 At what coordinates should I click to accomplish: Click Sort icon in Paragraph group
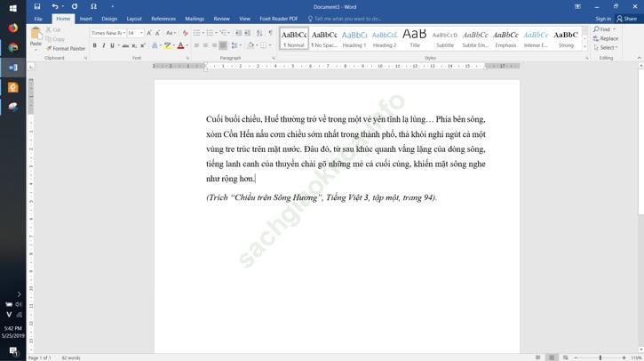[259, 33]
